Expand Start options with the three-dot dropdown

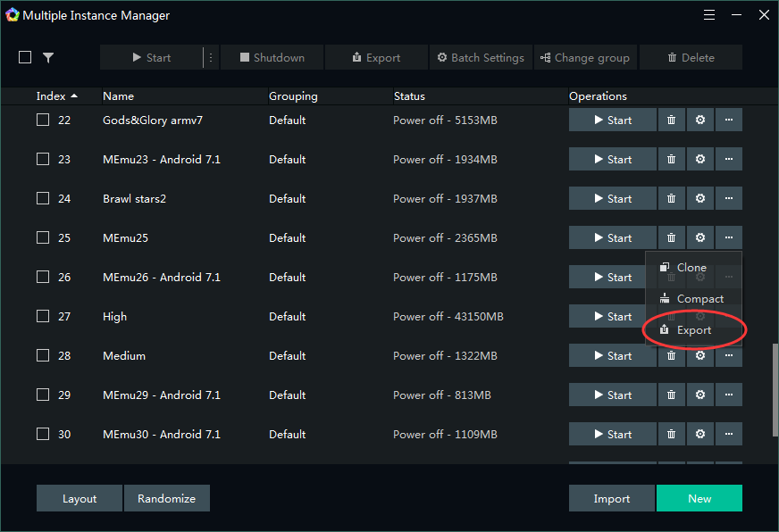click(211, 57)
